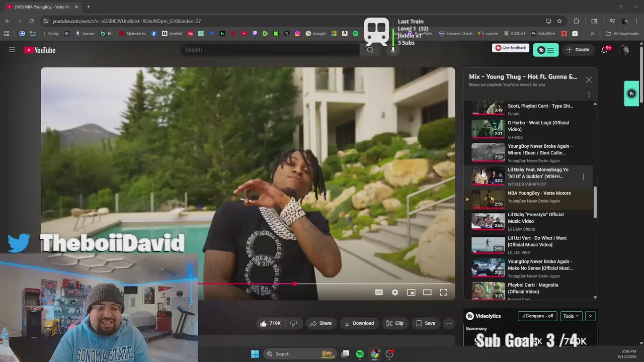Open a new Chrome tab

coord(89,7)
